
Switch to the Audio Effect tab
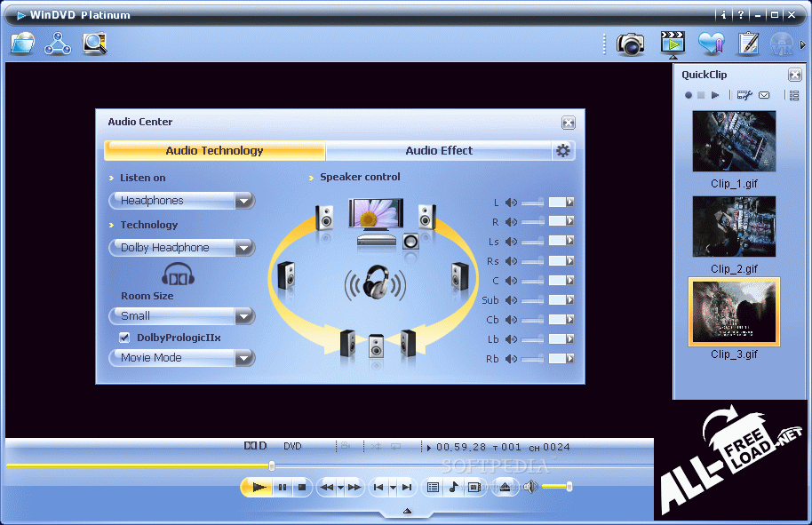(x=439, y=151)
